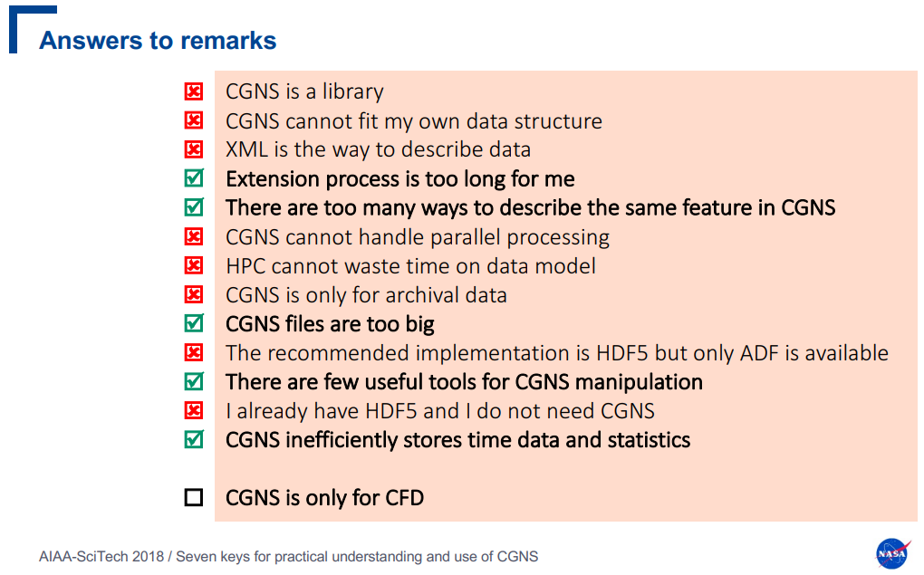Toggle green check for 'few useful tools'
Viewport: 924px width, 575px height.
(194, 381)
